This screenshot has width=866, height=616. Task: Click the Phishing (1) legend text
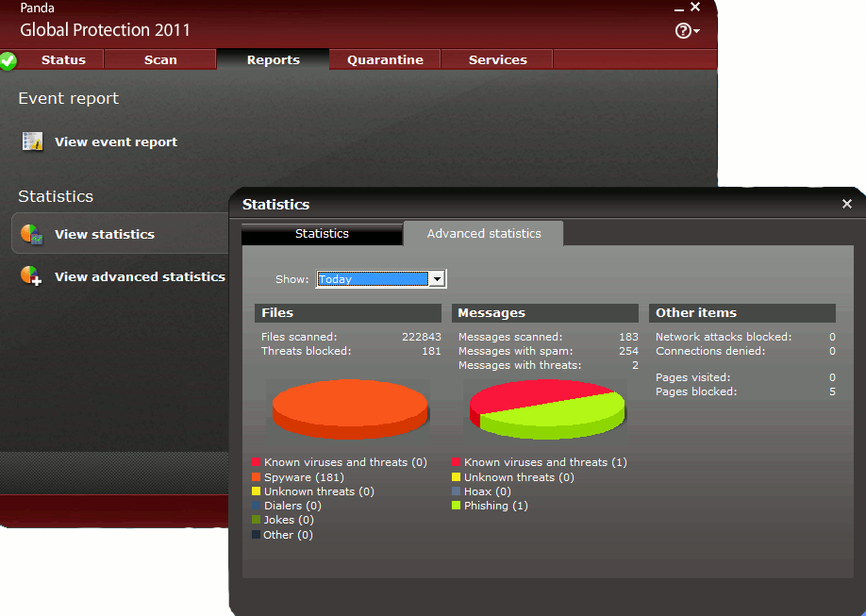(x=496, y=506)
